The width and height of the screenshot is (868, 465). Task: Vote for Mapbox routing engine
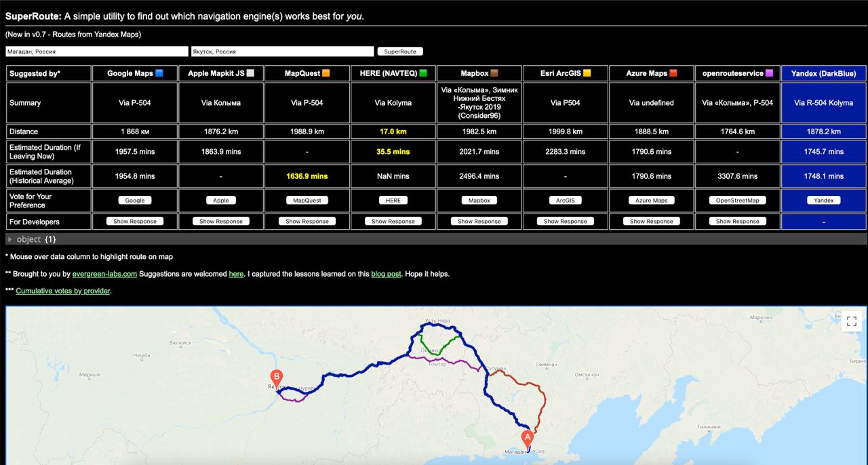pyautogui.click(x=479, y=201)
